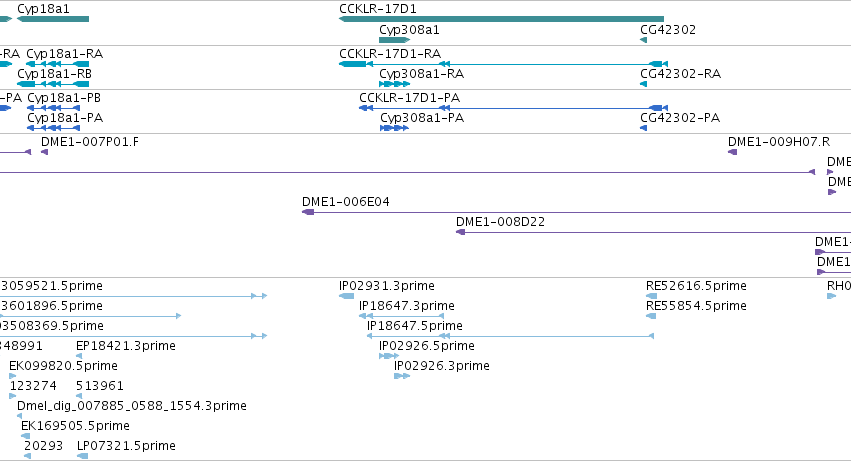Click the Cyp18a1 gene bar
This screenshot has width=851, height=461.
click(53, 19)
